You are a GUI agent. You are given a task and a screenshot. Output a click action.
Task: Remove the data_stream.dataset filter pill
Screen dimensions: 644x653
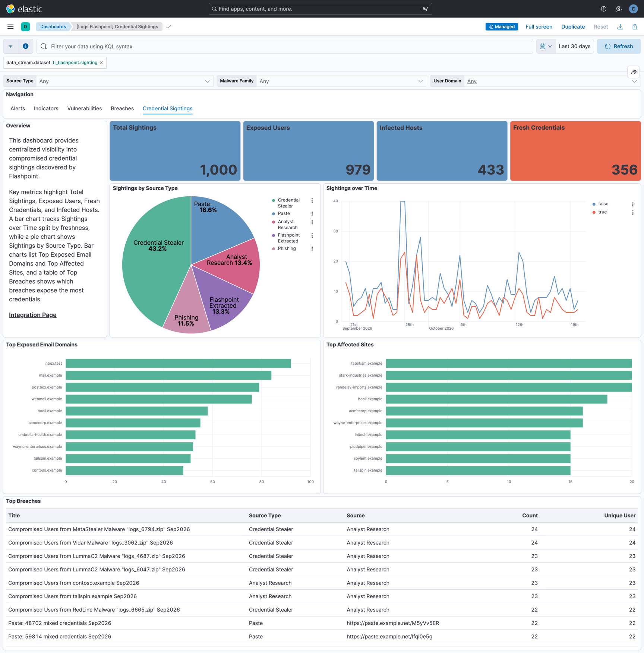[x=101, y=63]
